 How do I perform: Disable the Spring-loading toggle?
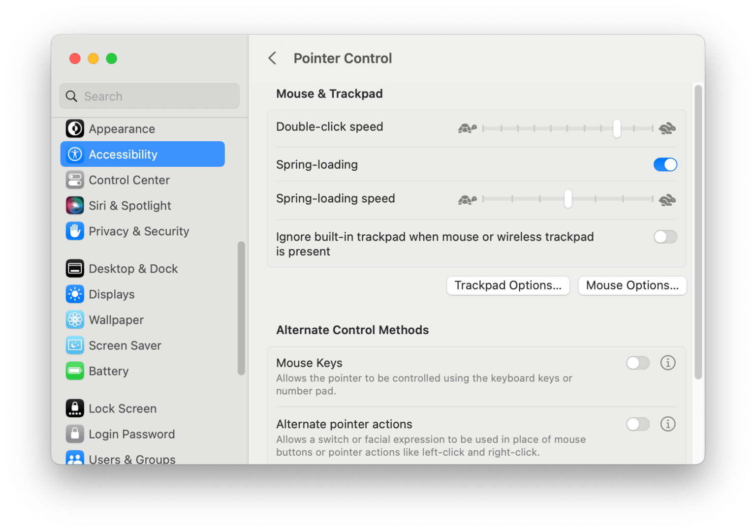click(x=665, y=164)
